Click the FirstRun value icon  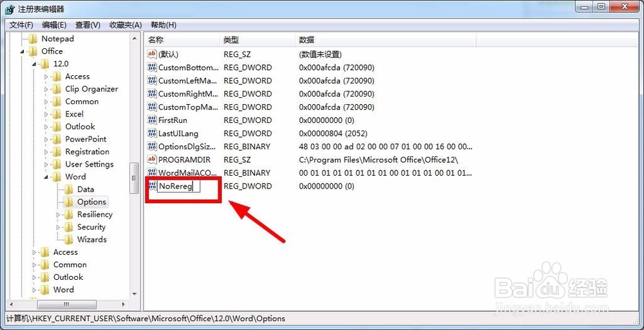(152, 120)
